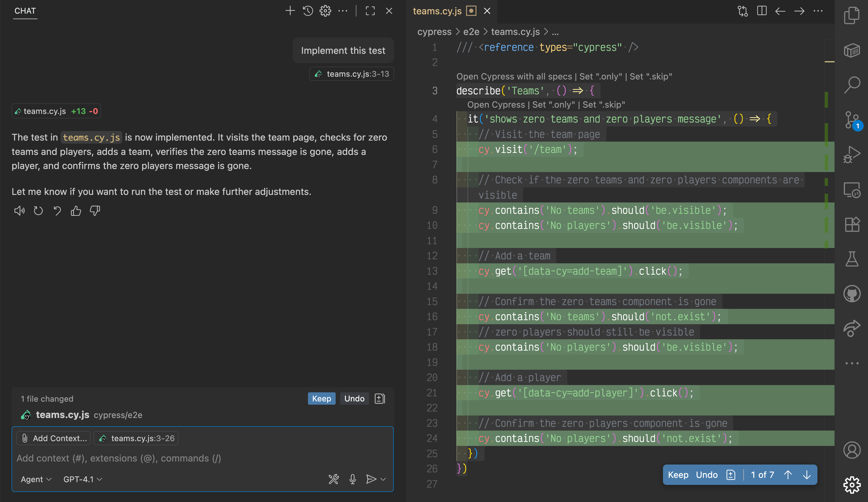The height and width of the screenshot is (502, 868).
Task: Open editor more actions menu
Action: pos(818,11)
